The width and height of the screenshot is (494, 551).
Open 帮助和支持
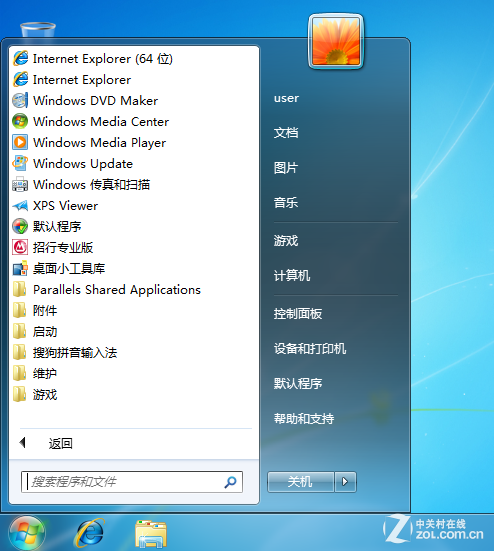(x=304, y=419)
